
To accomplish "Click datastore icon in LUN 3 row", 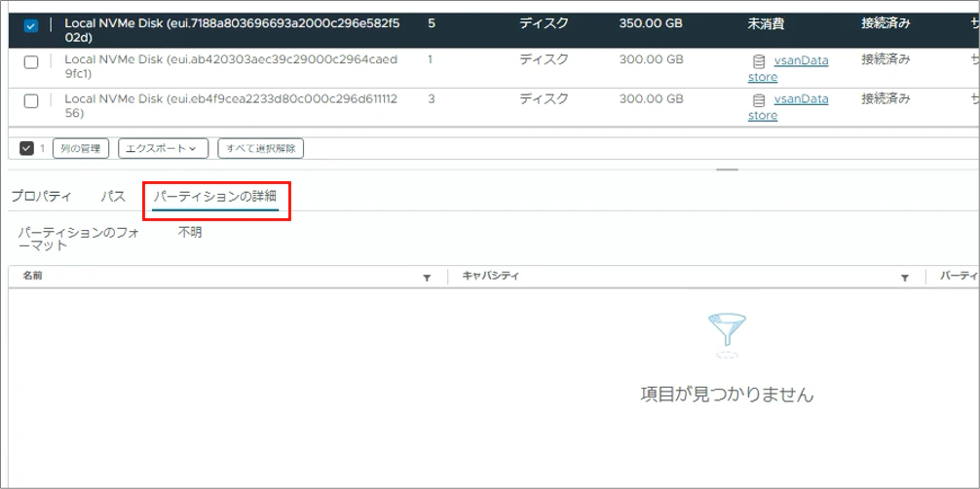I will click(759, 100).
